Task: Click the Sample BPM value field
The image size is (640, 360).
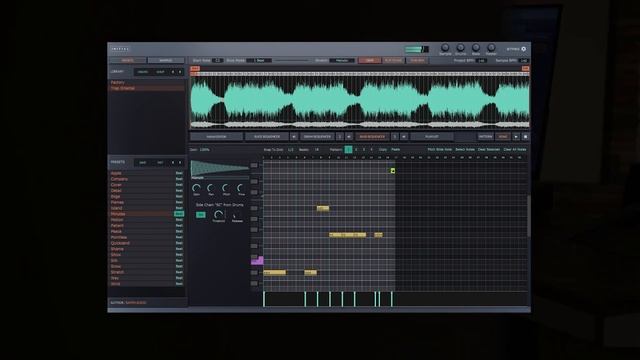Action: click(524, 60)
